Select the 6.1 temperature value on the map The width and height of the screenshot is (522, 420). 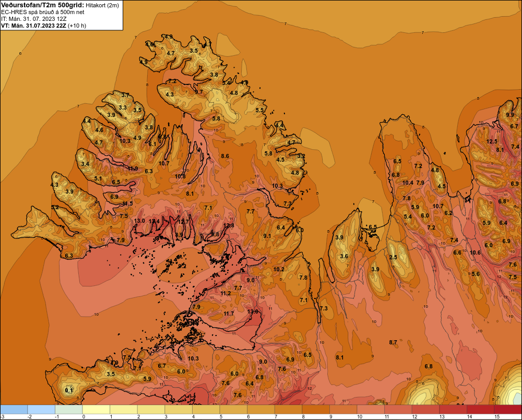[152, 144]
